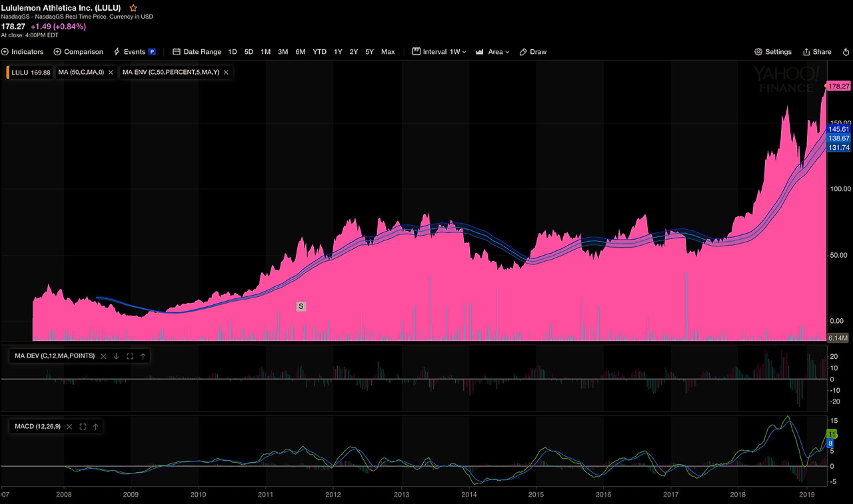Move the MA DEV panel down
The height and width of the screenshot is (504, 853).
(116, 356)
